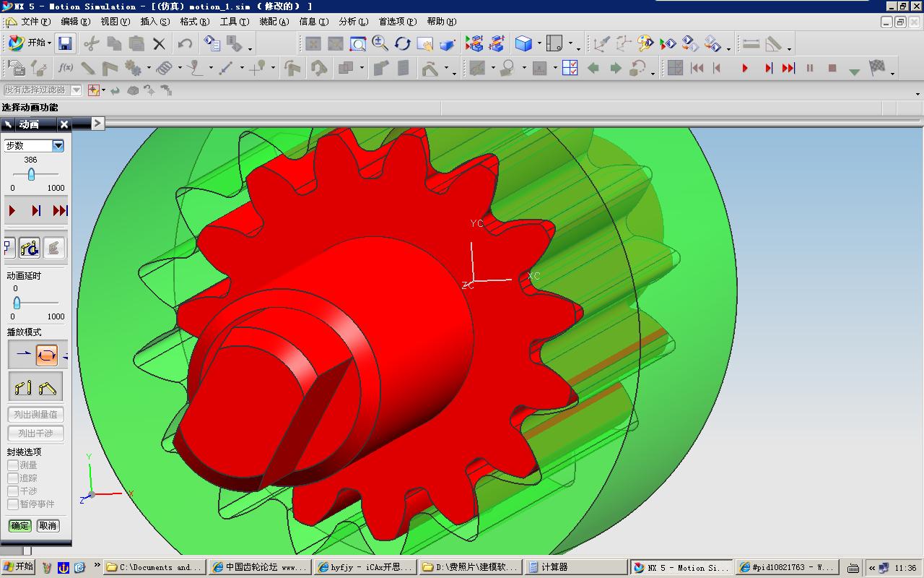This screenshot has width=924, height=578.
Task: Enable the 暂停事件 checkbox
Action: (13, 504)
